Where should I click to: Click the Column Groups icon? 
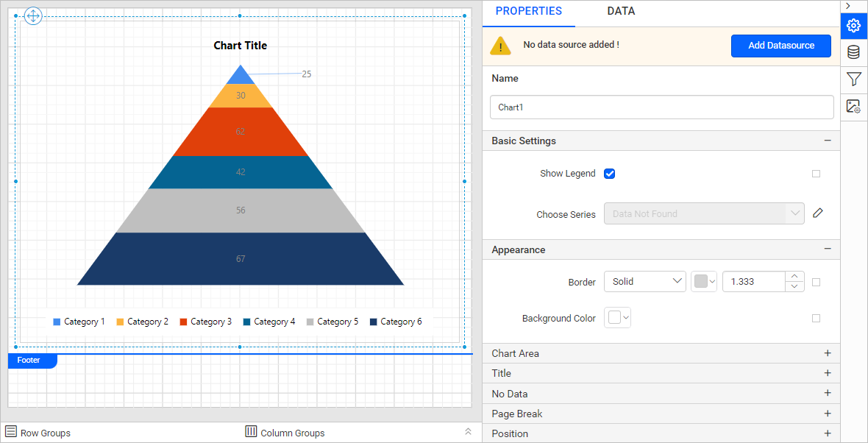tap(251, 432)
